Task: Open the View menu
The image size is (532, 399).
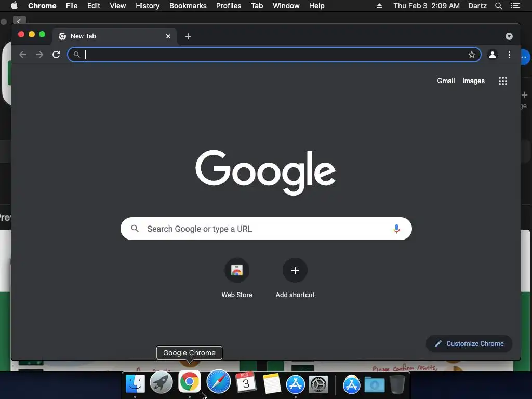Action: click(118, 6)
